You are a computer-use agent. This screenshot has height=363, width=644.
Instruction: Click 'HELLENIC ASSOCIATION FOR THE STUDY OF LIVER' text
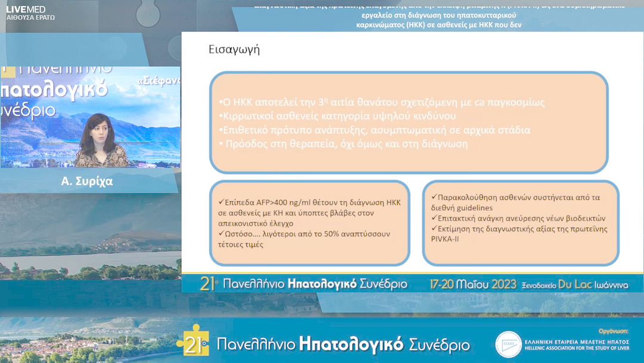[x=577, y=348]
